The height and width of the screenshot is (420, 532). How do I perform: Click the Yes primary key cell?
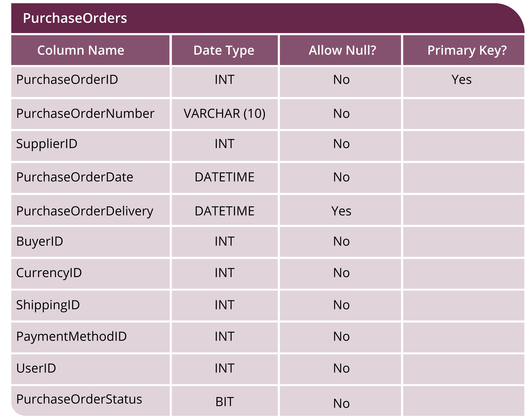click(x=464, y=82)
